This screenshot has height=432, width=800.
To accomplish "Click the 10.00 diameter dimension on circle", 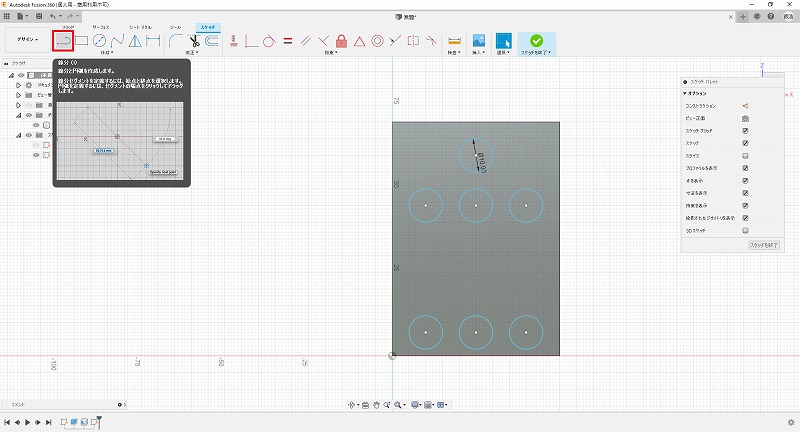I will (x=482, y=161).
